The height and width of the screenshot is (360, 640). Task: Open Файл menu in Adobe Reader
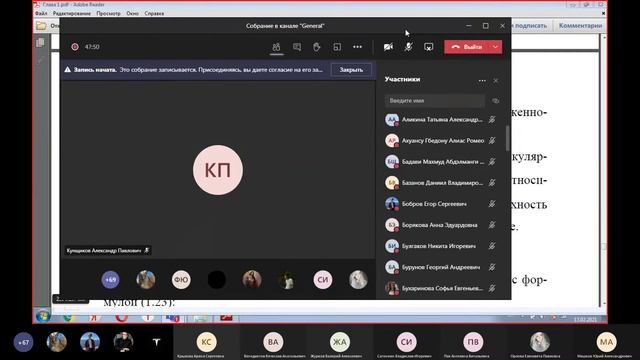pyautogui.click(x=41, y=13)
